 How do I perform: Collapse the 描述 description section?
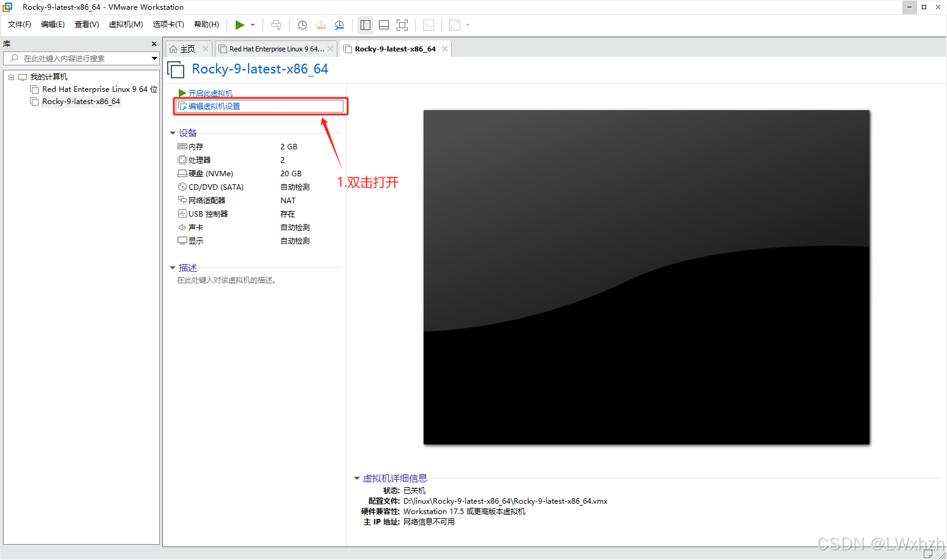[x=173, y=267]
